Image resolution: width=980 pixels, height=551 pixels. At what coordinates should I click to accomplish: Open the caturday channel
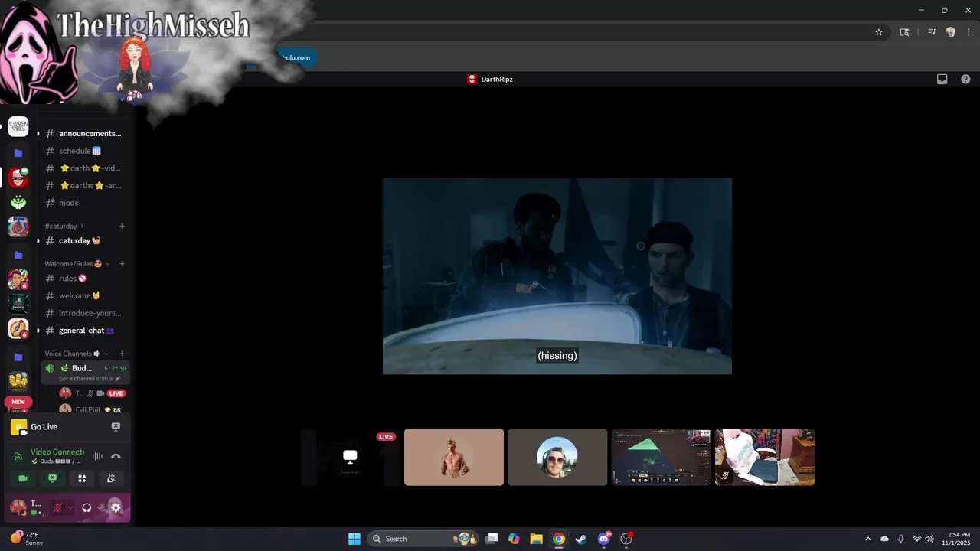click(x=84, y=240)
